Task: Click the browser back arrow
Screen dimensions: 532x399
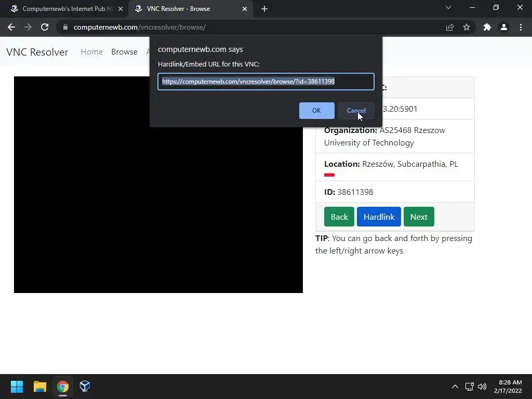Action: point(11,27)
